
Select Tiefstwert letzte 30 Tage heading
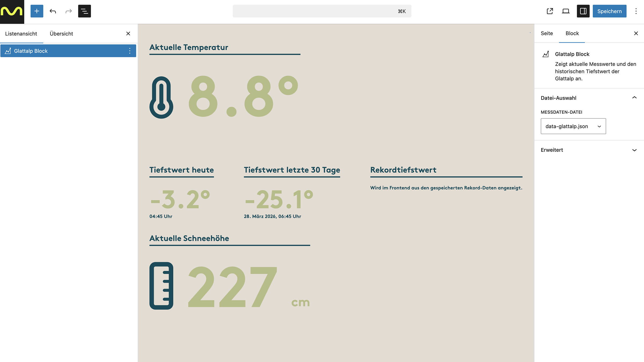click(292, 170)
